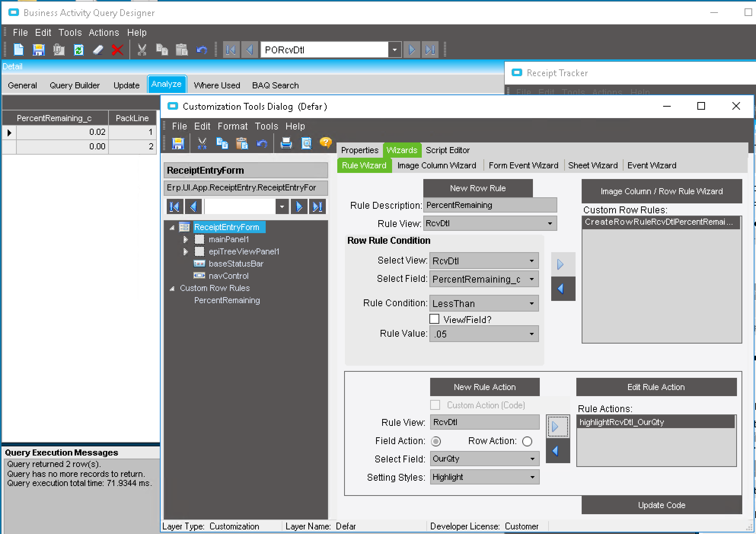Click the Update Code button
Image resolution: width=756 pixels, height=534 pixels.
(661, 505)
